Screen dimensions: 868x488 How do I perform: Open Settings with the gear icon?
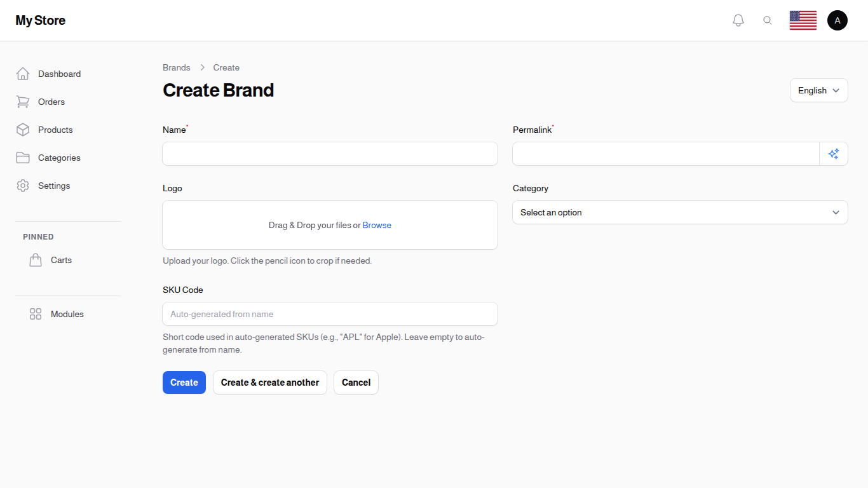(x=23, y=186)
